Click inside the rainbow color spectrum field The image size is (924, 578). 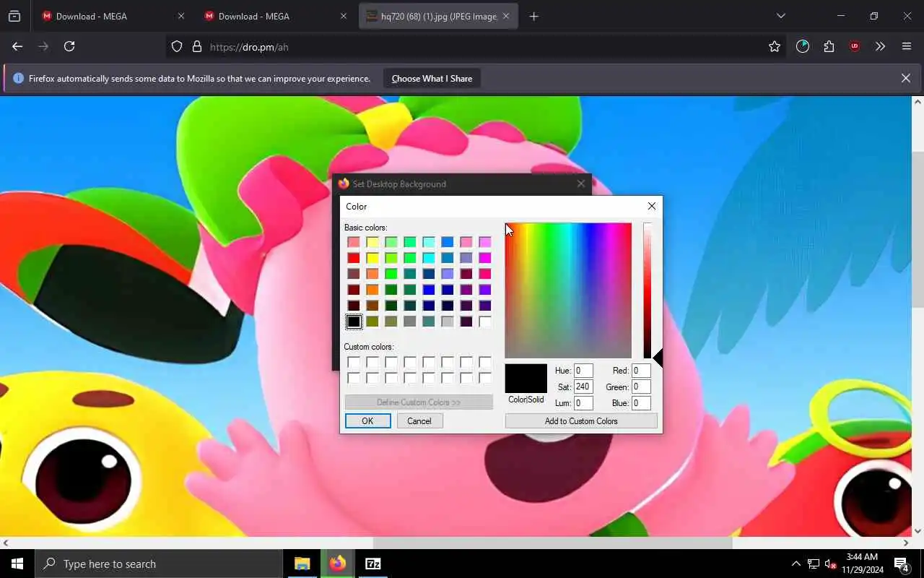coord(568,290)
